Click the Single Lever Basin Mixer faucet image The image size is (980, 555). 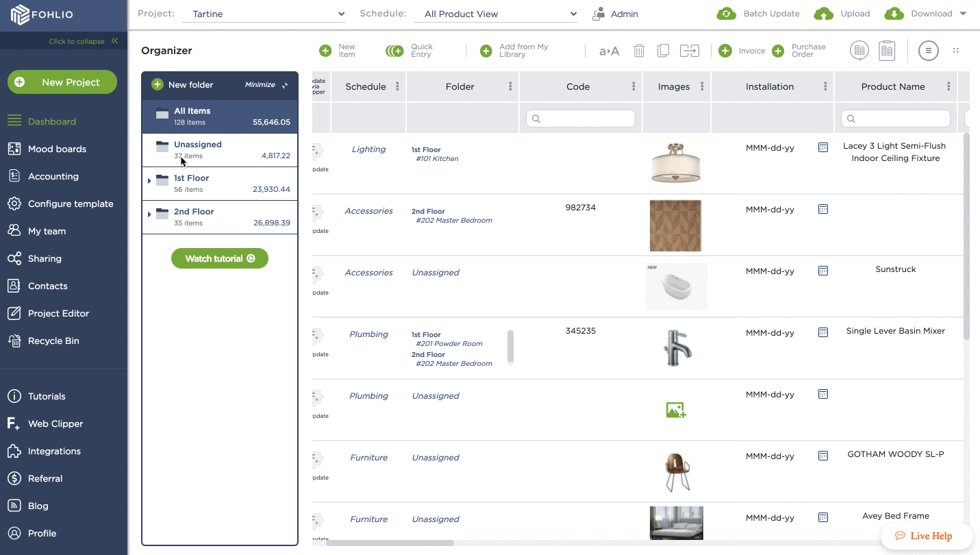(x=677, y=348)
